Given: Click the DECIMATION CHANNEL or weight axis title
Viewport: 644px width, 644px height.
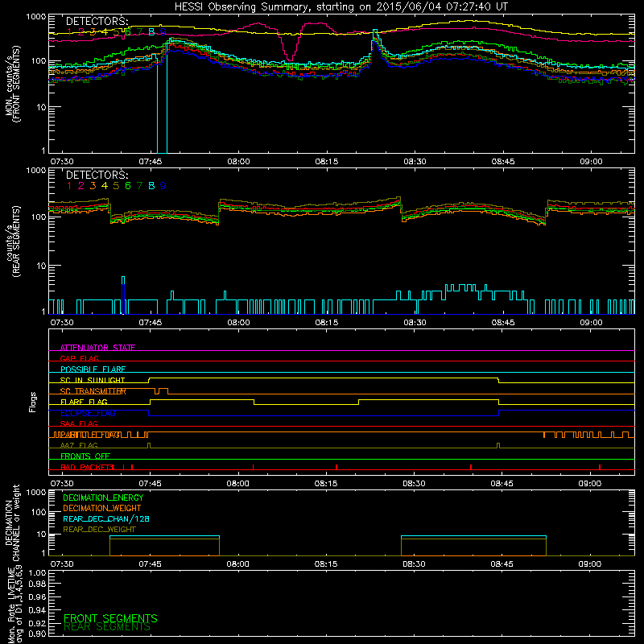Looking at the screenshot, I should click(12, 522).
